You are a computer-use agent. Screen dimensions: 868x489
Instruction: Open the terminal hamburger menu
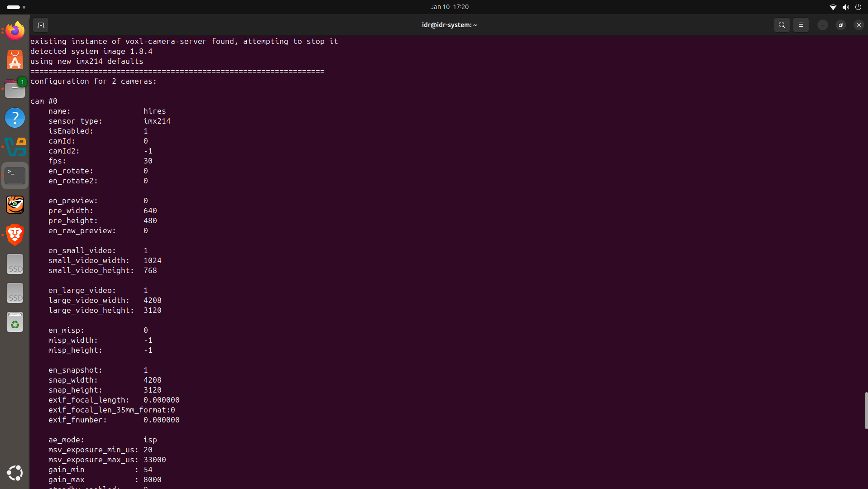point(801,25)
